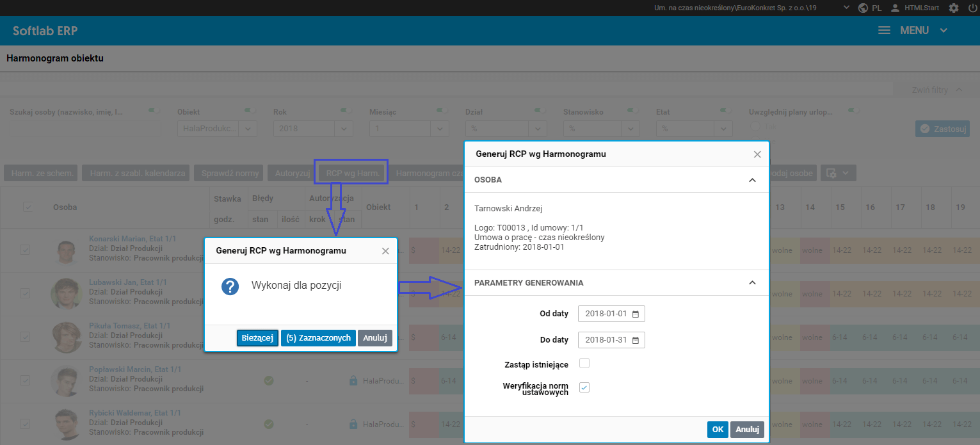Click the Bieżącej button

pyautogui.click(x=257, y=338)
